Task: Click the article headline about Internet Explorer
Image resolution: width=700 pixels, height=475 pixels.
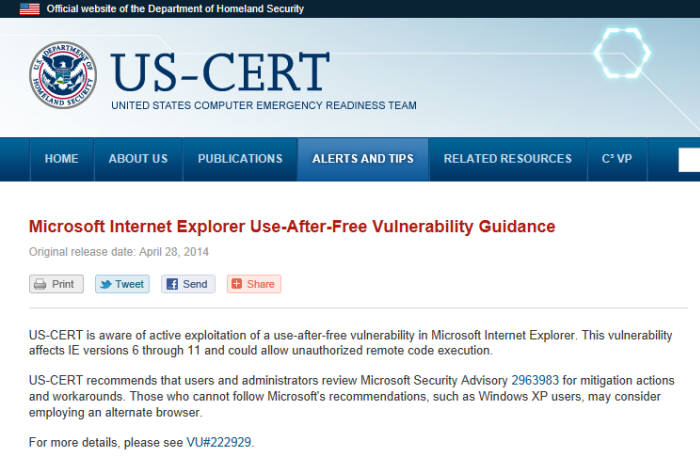Action: (x=292, y=226)
